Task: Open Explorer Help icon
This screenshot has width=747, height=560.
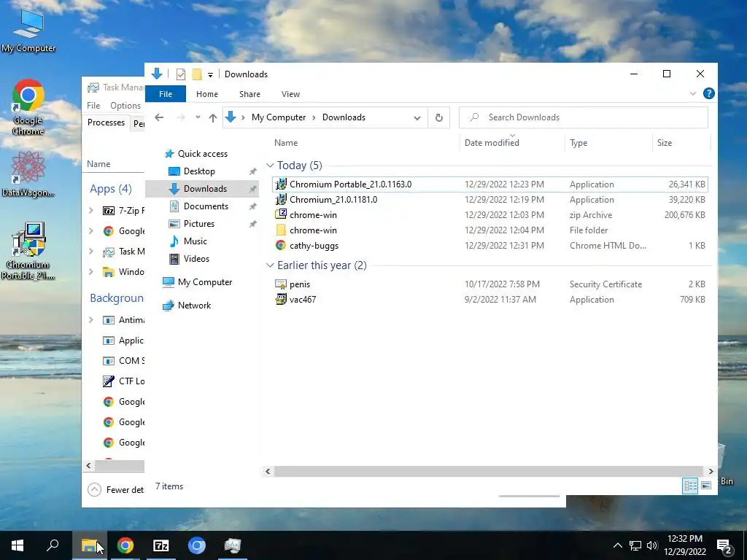Action: coord(708,93)
